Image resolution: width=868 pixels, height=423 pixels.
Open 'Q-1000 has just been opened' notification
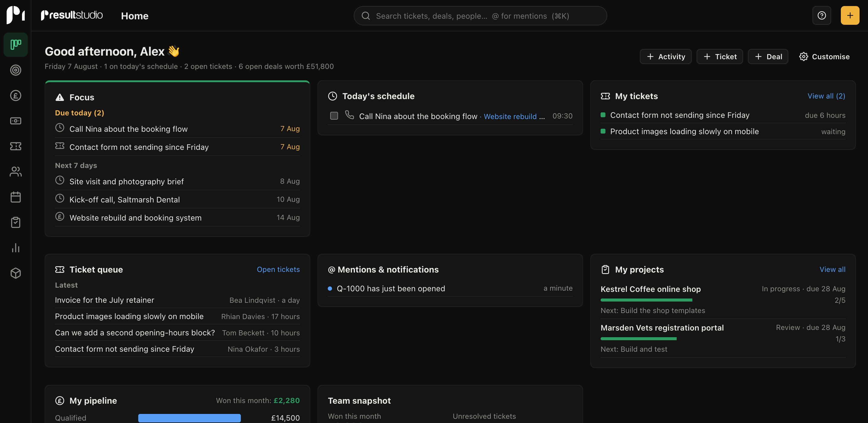[x=450, y=289]
